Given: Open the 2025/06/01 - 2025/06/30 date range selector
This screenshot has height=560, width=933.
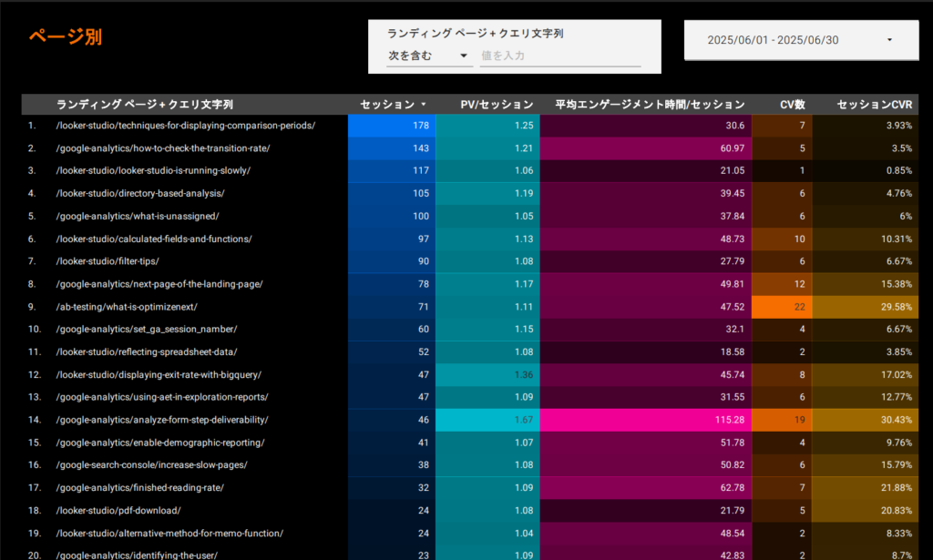Looking at the screenshot, I should click(800, 39).
